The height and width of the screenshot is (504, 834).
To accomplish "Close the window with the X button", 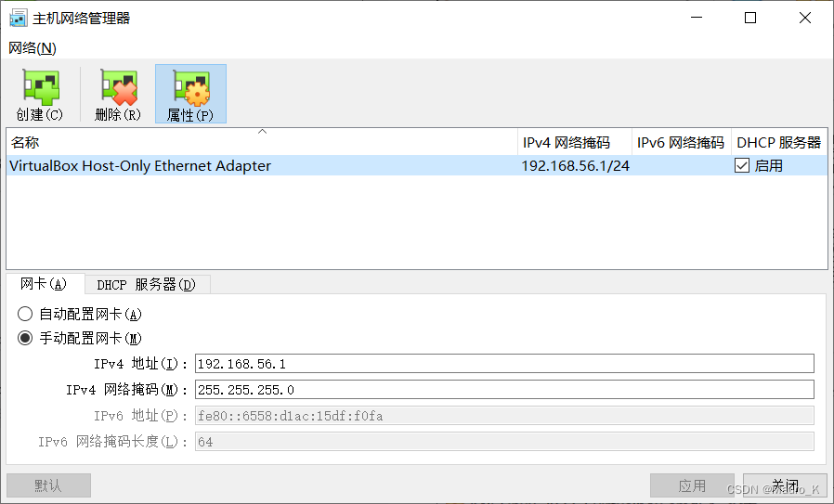I will click(x=805, y=18).
